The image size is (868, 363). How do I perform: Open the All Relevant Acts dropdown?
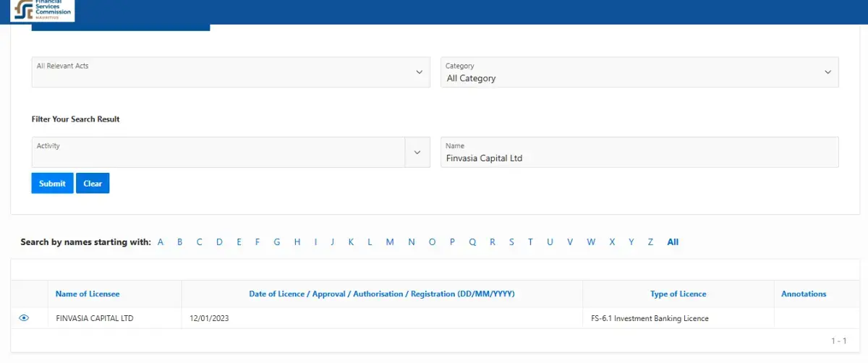[x=231, y=72]
